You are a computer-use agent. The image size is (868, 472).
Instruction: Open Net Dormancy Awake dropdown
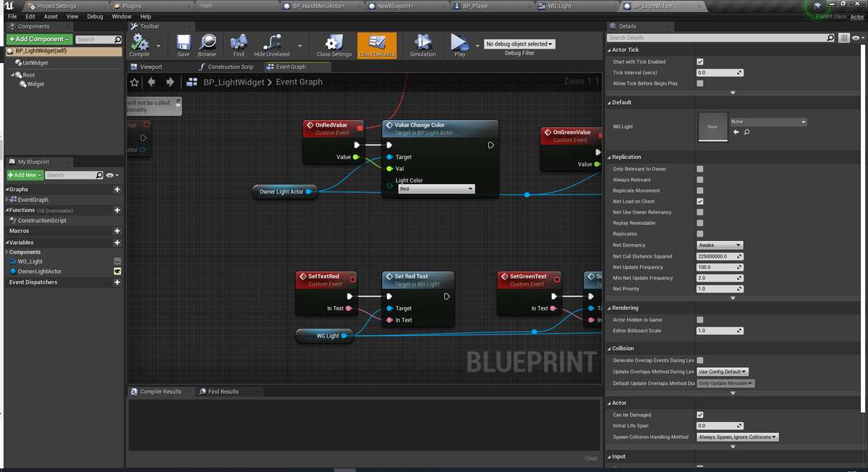(x=720, y=245)
